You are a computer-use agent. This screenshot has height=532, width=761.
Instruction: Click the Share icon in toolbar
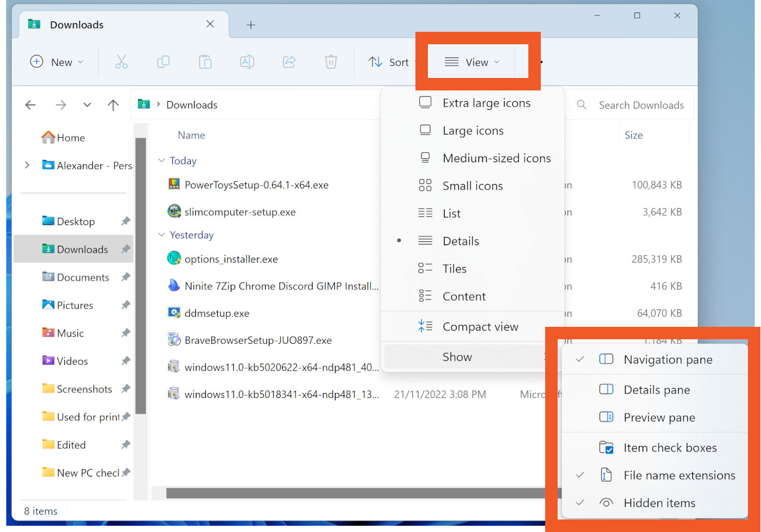click(289, 62)
